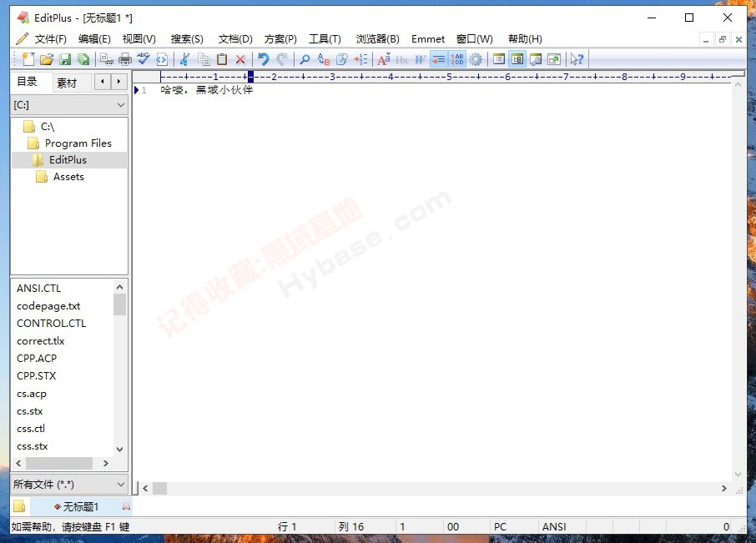Click the view-in-browser page icon

coord(162,59)
